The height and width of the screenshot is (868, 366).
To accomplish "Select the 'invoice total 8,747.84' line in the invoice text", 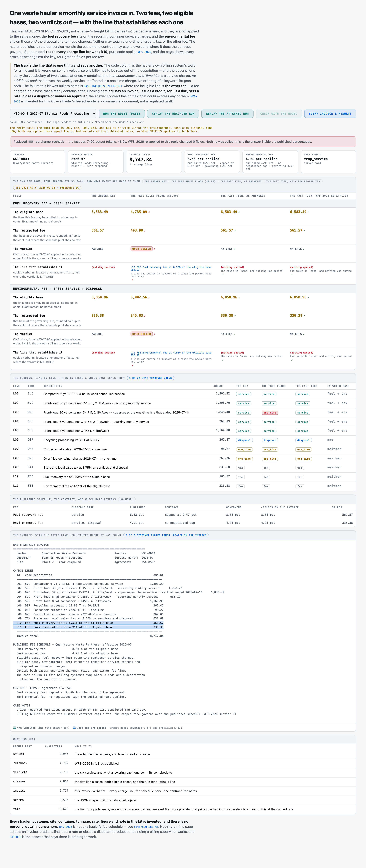I will [x=90, y=636].
